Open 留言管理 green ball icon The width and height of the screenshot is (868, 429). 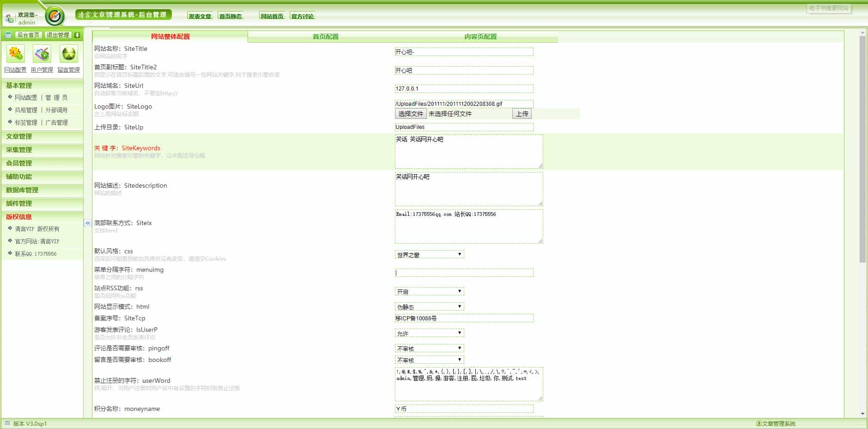69,54
